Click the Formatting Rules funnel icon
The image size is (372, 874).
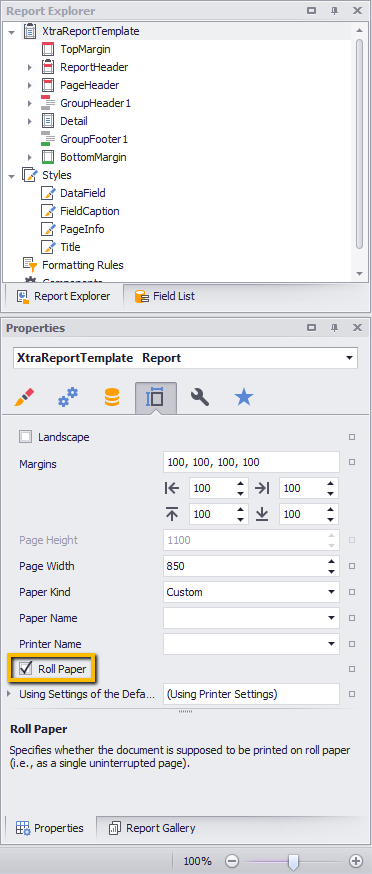pos(30,265)
